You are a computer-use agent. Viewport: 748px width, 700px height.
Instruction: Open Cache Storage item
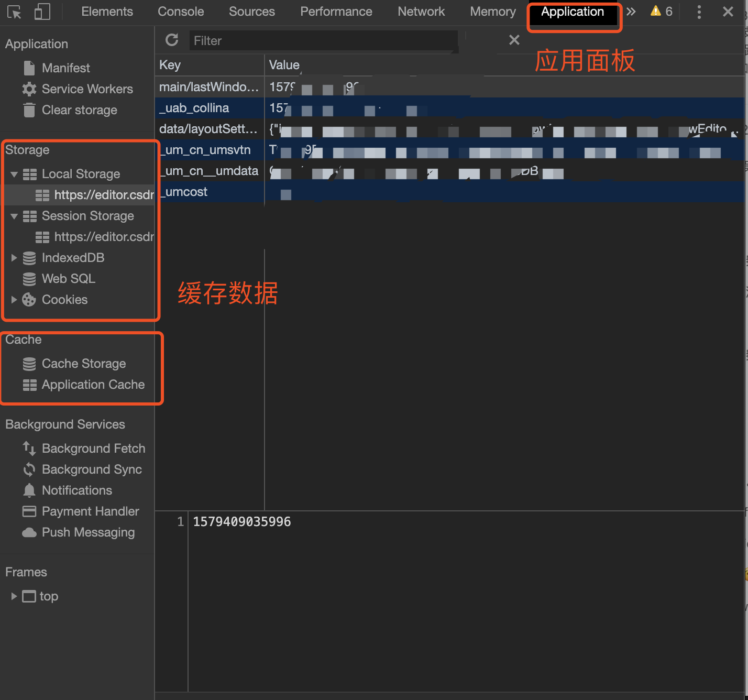84,364
